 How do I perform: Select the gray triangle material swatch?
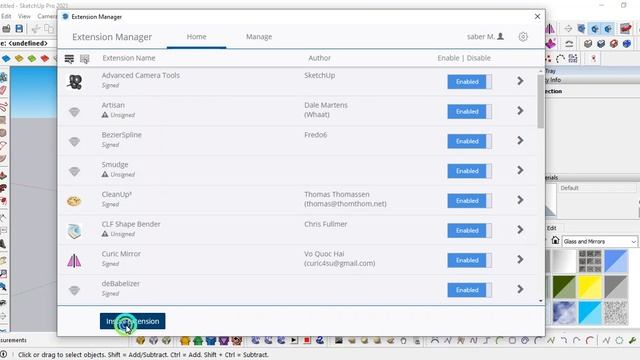tap(616, 287)
